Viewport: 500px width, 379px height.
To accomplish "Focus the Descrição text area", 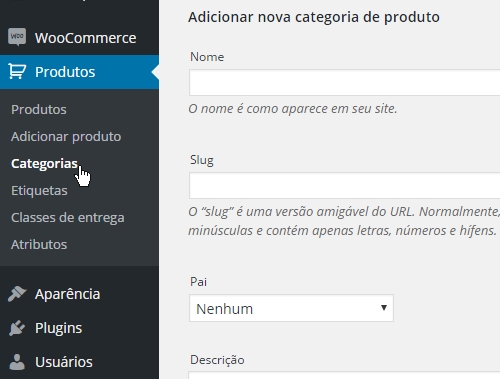I will pyautogui.click(x=345, y=375).
